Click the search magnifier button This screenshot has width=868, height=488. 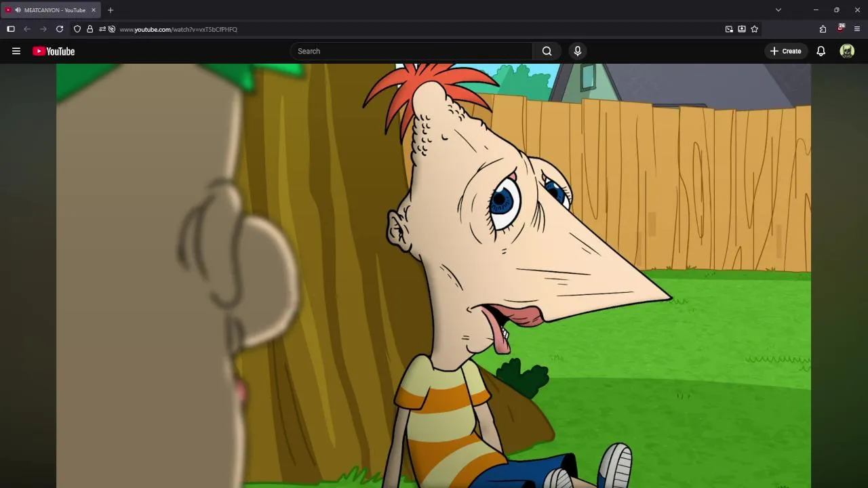tap(547, 51)
